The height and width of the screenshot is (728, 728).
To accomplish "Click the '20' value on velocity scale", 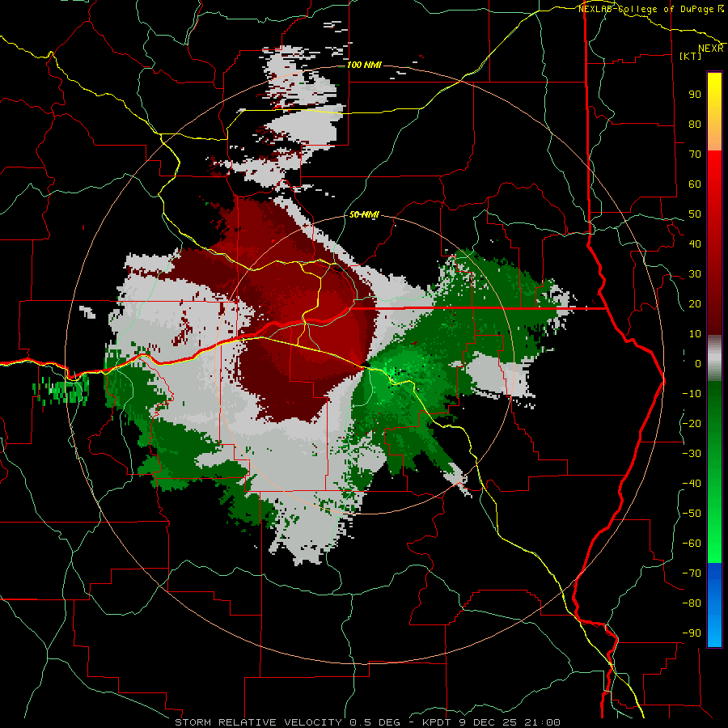I will click(x=695, y=303).
